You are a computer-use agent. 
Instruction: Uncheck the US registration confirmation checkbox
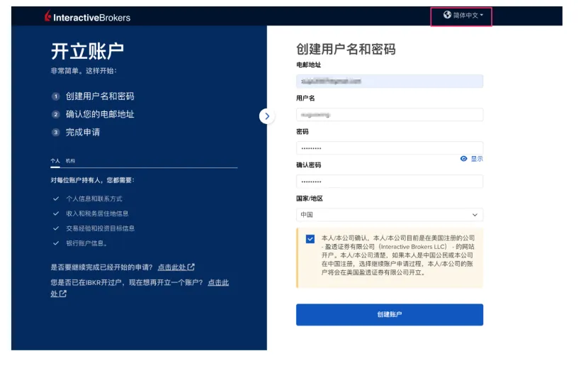(310, 239)
